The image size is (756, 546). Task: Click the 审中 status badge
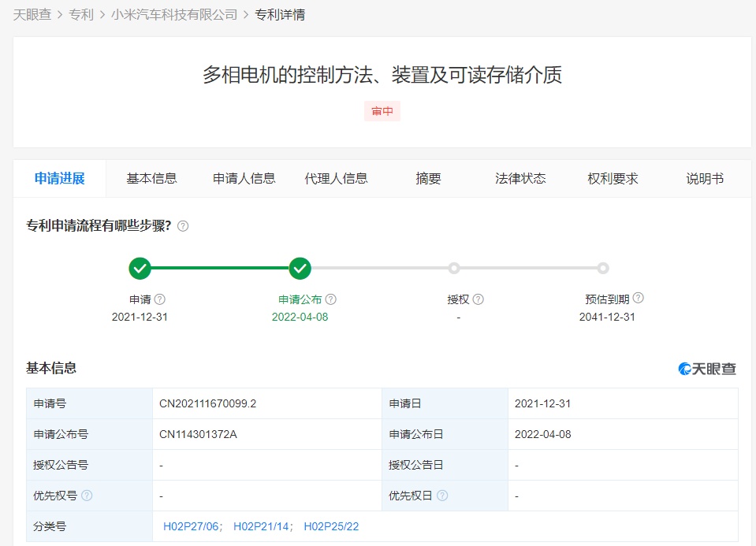click(x=382, y=111)
